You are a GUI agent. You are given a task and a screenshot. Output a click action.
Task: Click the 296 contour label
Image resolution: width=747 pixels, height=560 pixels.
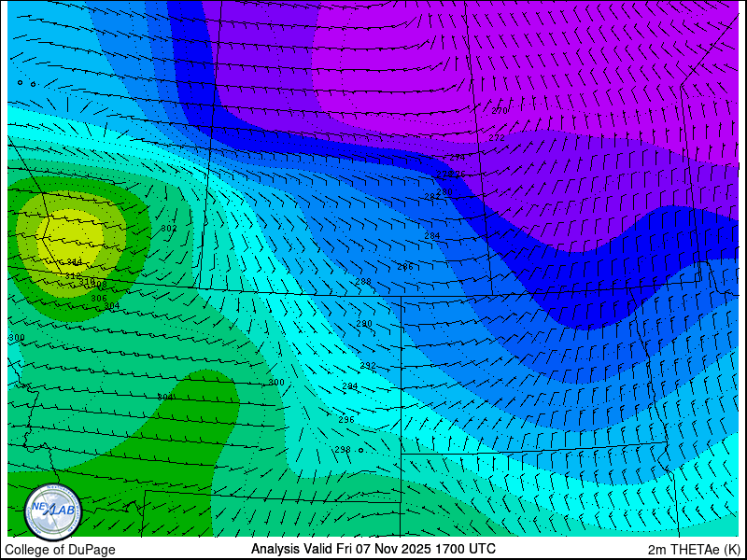[346, 419]
